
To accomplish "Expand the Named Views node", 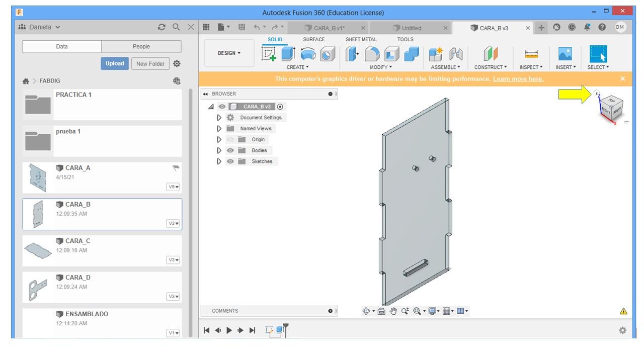I will 219,129.
